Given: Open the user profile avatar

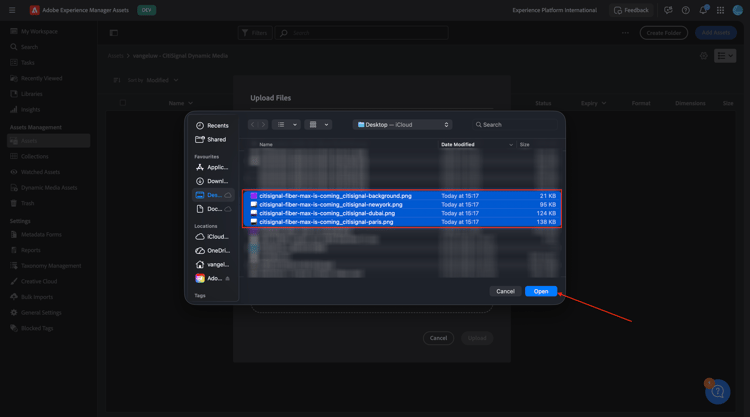Looking at the screenshot, I should point(738,10).
